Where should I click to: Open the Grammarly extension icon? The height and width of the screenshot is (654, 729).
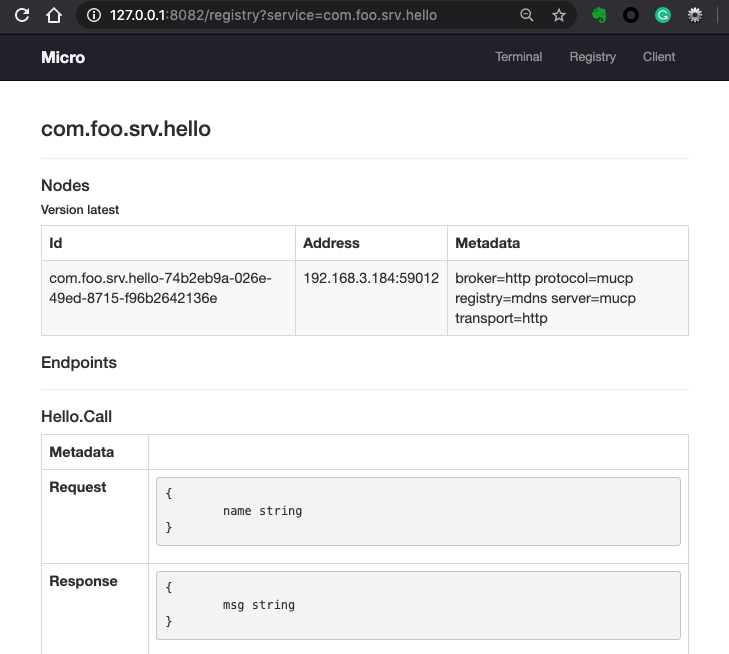(663, 15)
